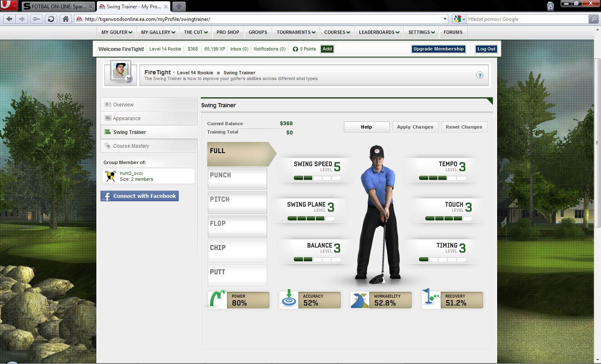Select the PUNCH shot type tab
601x364 pixels.
[x=237, y=178]
